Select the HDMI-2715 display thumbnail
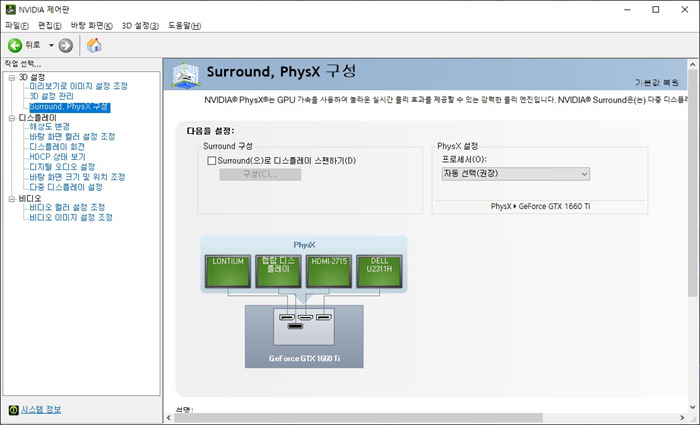 329,271
